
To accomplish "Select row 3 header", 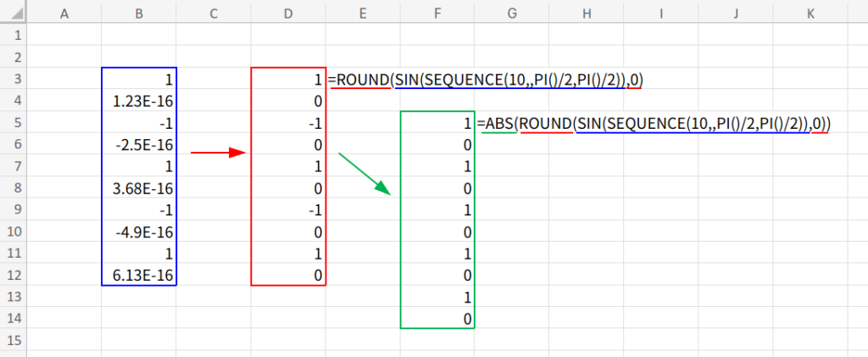I will (14, 80).
